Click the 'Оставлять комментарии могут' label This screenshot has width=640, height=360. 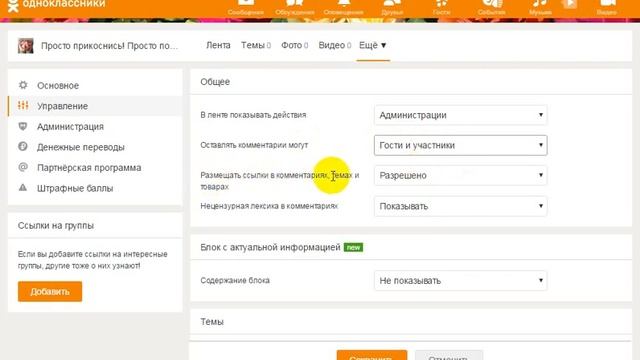pyautogui.click(x=254, y=145)
